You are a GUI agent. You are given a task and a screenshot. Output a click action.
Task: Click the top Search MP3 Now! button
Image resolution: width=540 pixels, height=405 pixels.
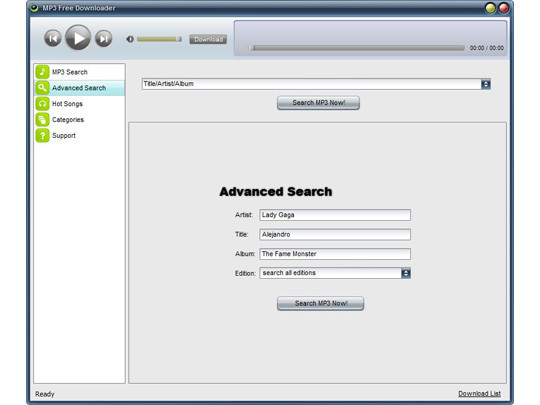pyautogui.click(x=319, y=103)
